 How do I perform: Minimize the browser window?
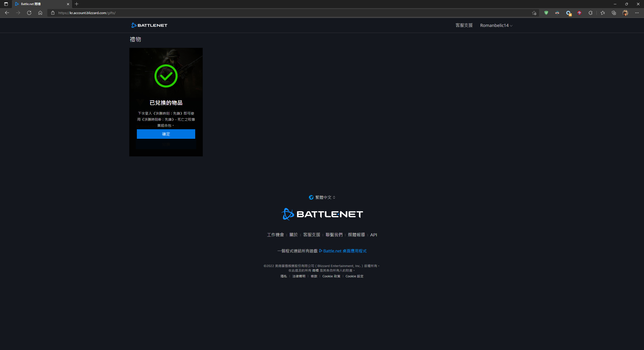tap(615, 4)
